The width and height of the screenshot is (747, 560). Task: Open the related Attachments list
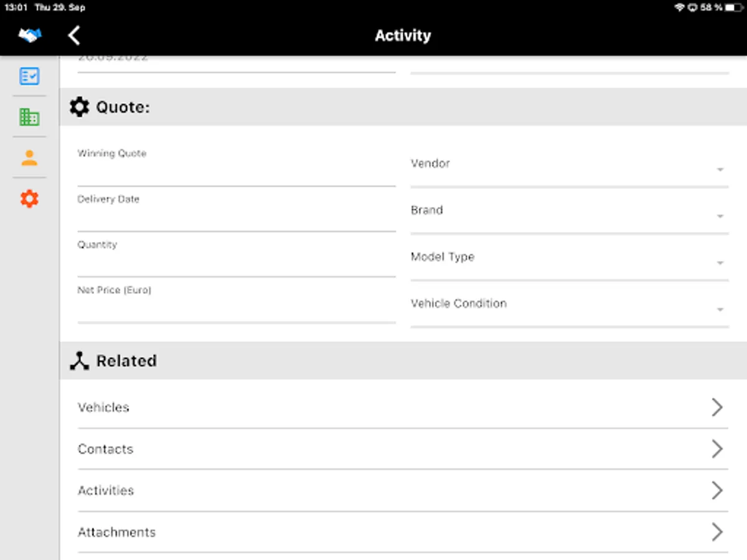tap(402, 533)
